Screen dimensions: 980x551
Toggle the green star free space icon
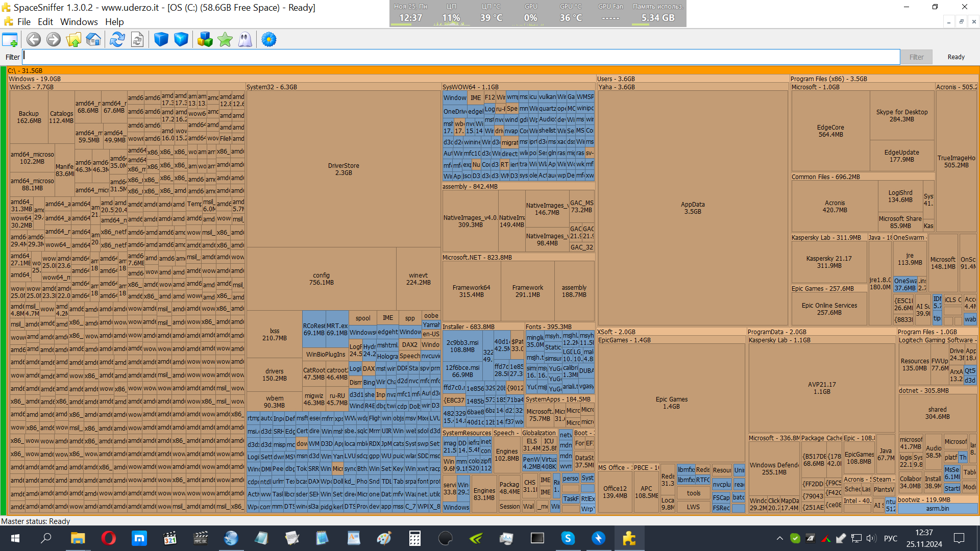(x=225, y=39)
